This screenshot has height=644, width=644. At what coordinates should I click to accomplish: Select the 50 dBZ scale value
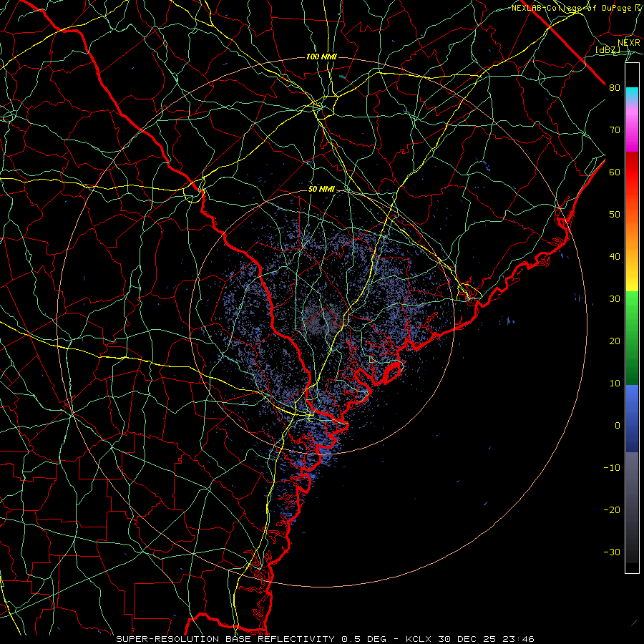pos(615,215)
